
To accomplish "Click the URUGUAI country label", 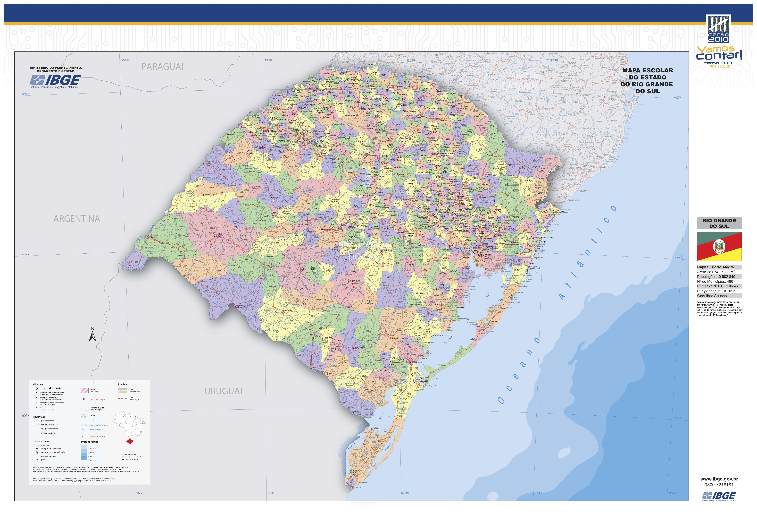I will pyautogui.click(x=223, y=391).
